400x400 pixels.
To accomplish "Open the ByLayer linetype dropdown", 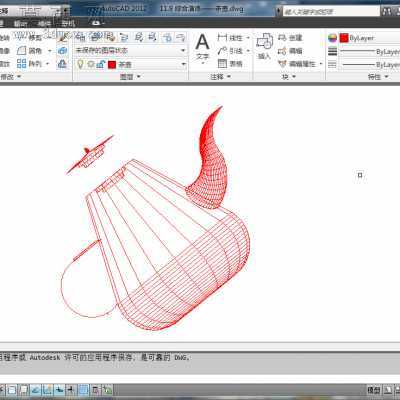I will pyautogui.click(x=369, y=64).
